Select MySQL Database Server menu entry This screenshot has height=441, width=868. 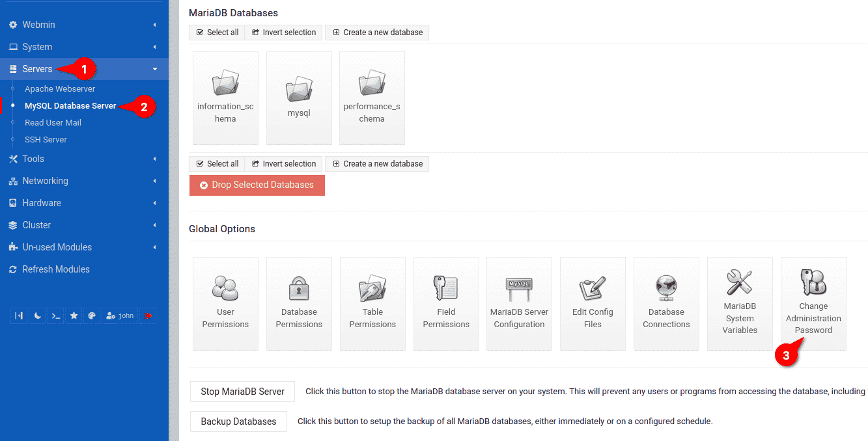coord(70,105)
